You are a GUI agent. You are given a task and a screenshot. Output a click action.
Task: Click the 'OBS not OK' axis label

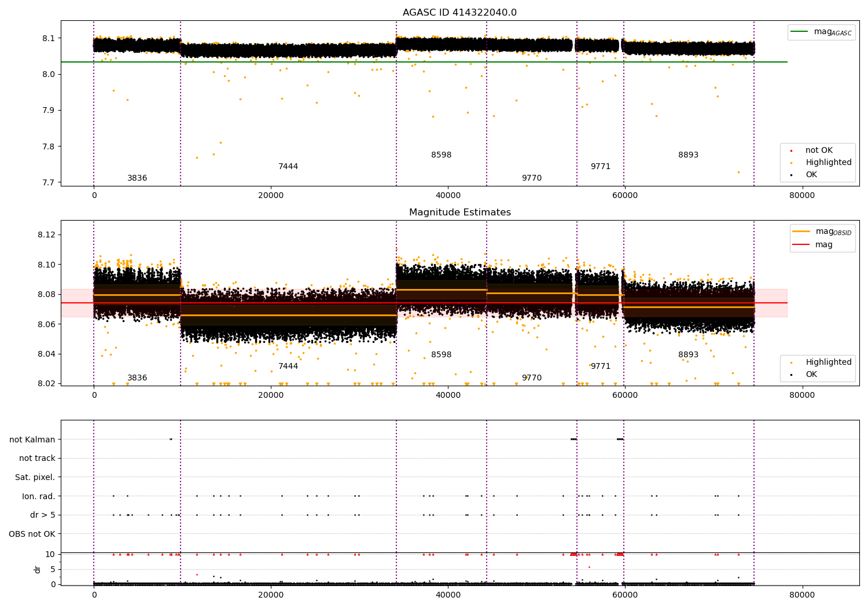[32, 534]
